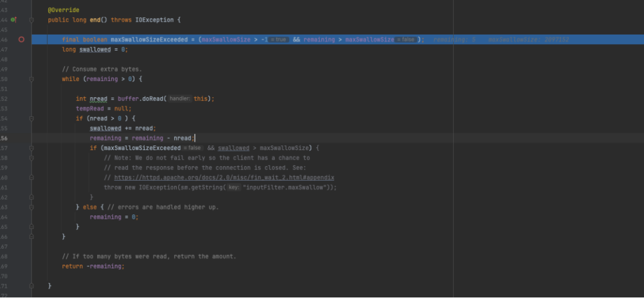Click the doRead method call
Image resolution: width=644 pixels, height=298 pixels.
pyautogui.click(x=153, y=98)
